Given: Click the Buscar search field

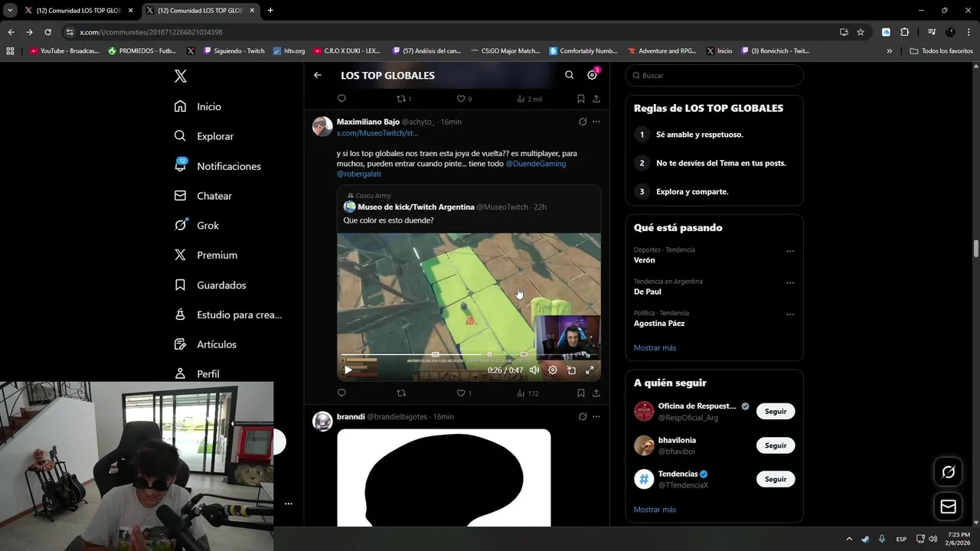Looking at the screenshot, I should [714, 76].
